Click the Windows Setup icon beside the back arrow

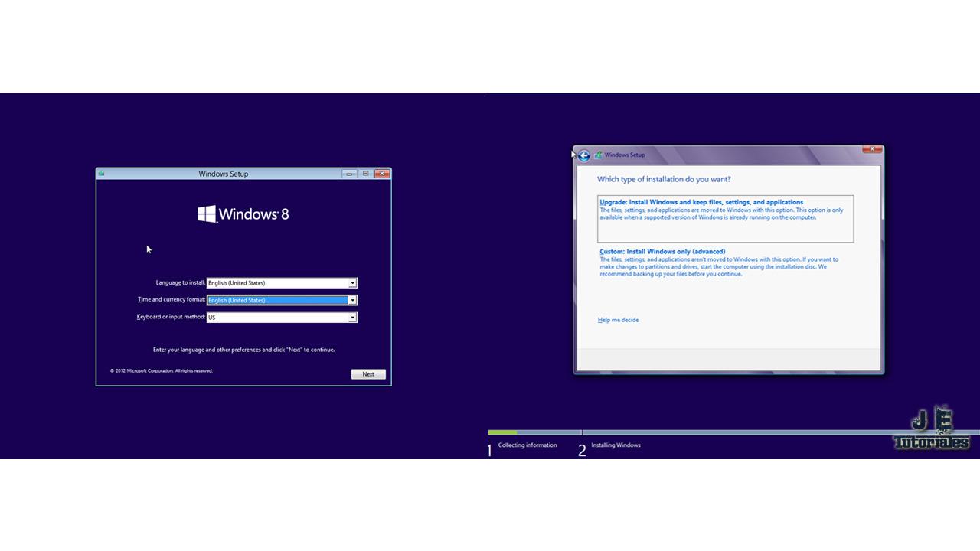click(599, 155)
